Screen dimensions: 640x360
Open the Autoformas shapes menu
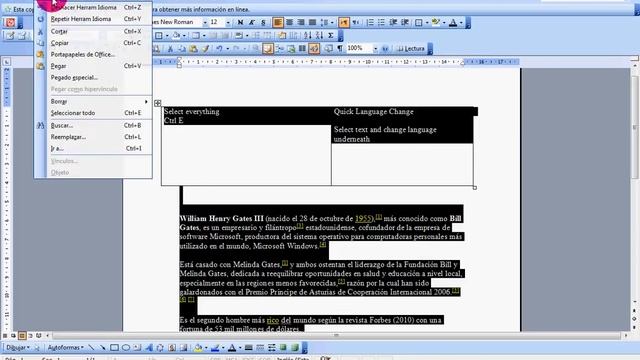[65, 348]
